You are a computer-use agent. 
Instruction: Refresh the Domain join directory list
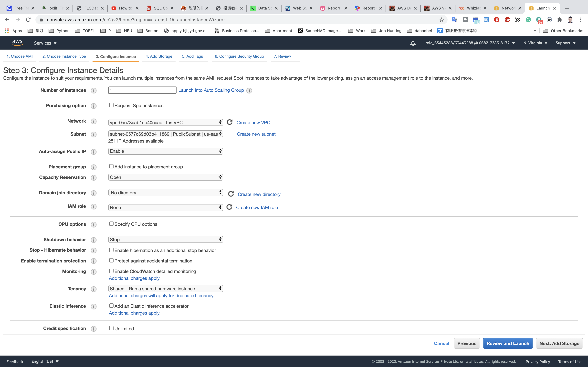(231, 194)
